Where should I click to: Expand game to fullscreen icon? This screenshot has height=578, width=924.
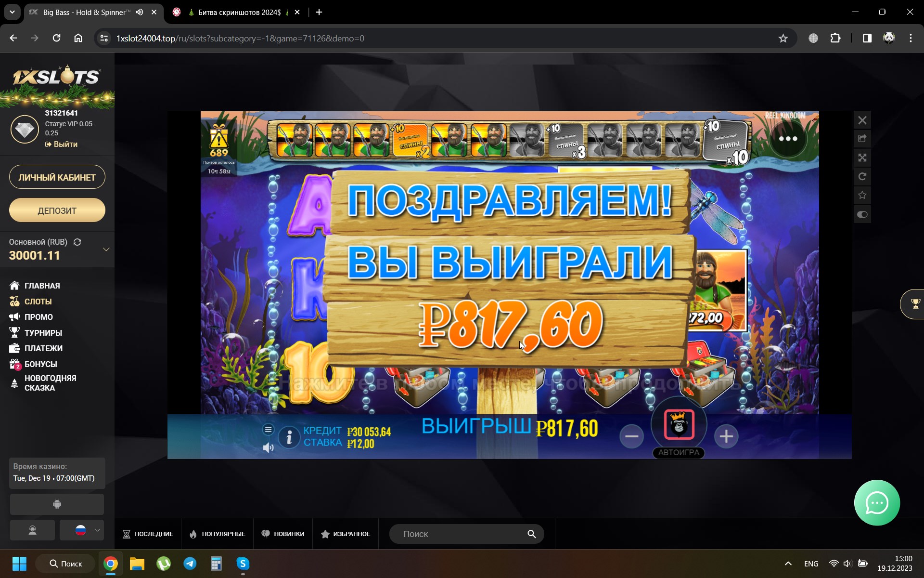point(862,158)
